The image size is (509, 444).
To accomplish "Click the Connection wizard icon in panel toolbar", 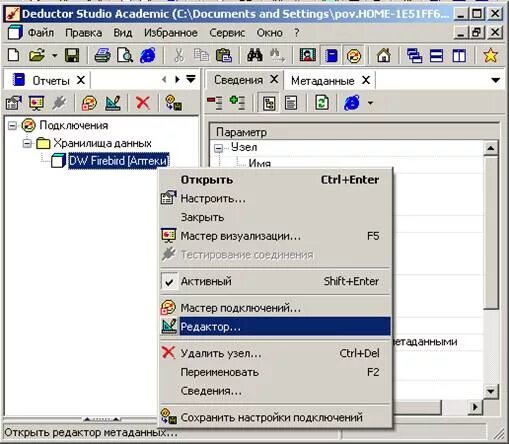I will point(89,103).
